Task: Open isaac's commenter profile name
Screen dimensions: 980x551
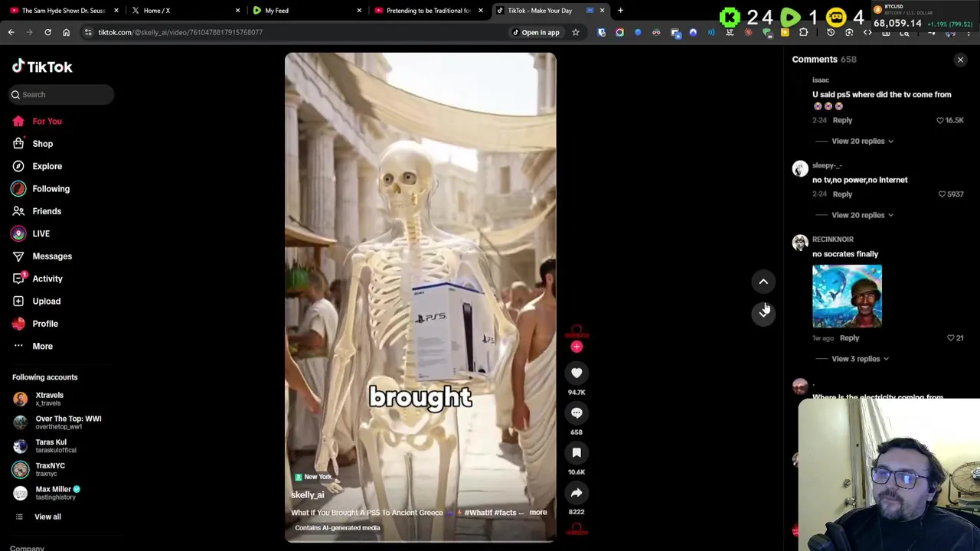Action: coord(821,80)
